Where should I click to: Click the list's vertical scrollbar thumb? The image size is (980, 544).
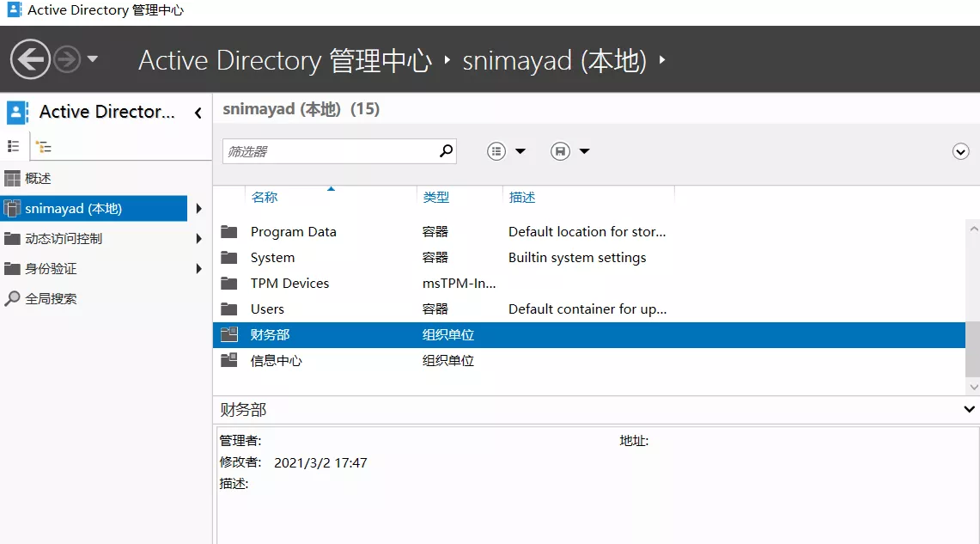click(x=972, y=349)
